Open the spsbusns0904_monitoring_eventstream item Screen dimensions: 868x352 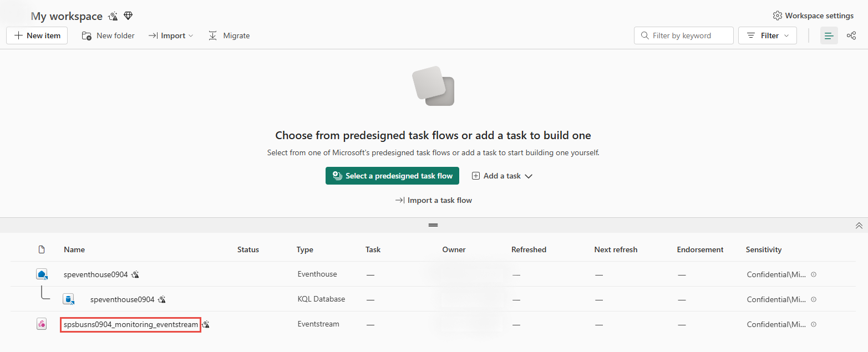point(130,324)
